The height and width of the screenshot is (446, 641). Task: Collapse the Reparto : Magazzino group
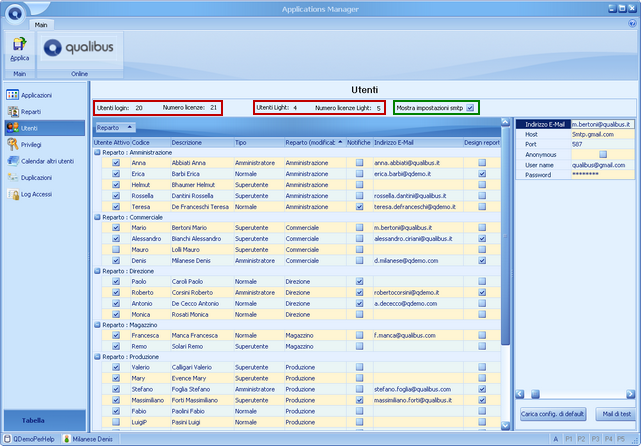tap(97, 325)
